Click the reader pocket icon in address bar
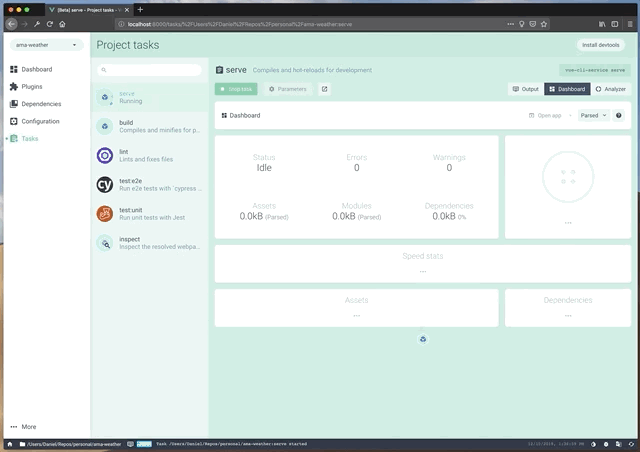The width and height of the screenshot is (640, 452). [x=533, y=24]
